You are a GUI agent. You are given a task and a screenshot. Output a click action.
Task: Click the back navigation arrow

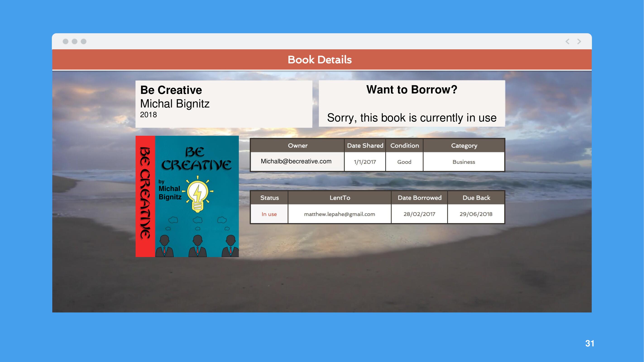(568, 42)
